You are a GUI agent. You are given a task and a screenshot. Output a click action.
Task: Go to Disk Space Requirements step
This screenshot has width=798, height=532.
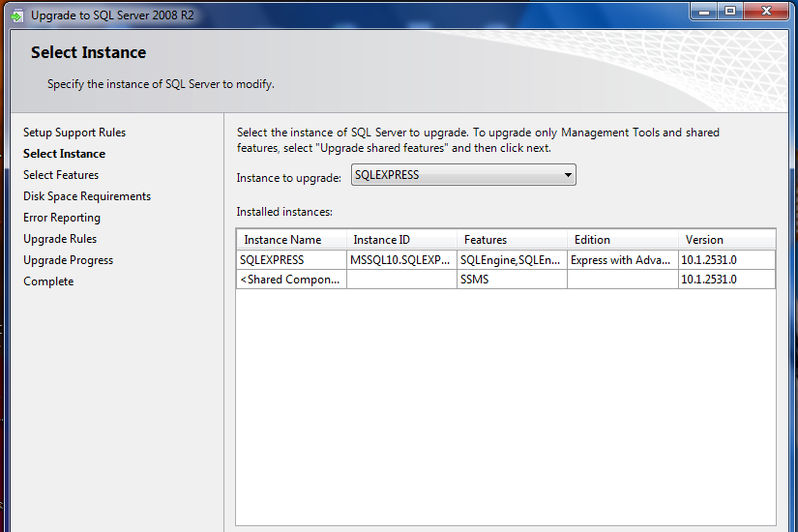click(87, 196)
